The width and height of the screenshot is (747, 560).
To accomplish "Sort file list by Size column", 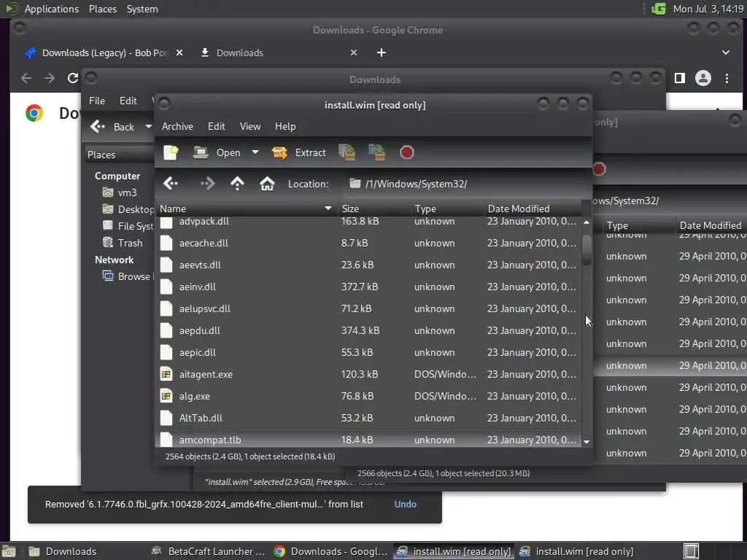I will 373,209.
